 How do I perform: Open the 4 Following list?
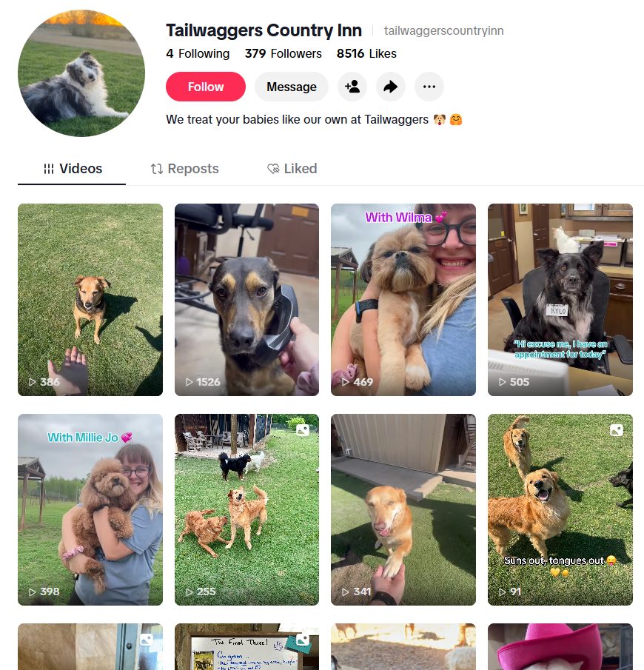pos(198,53)
